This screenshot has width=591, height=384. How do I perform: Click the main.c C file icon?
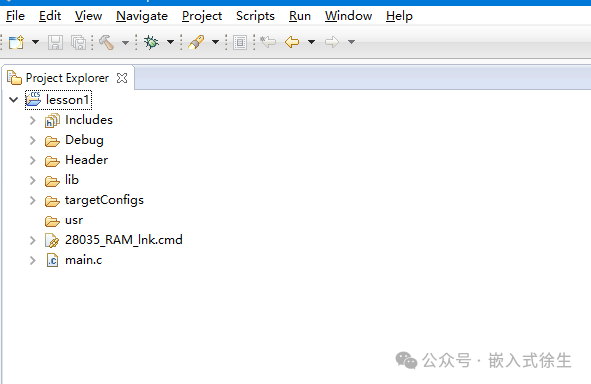point(52,260)
